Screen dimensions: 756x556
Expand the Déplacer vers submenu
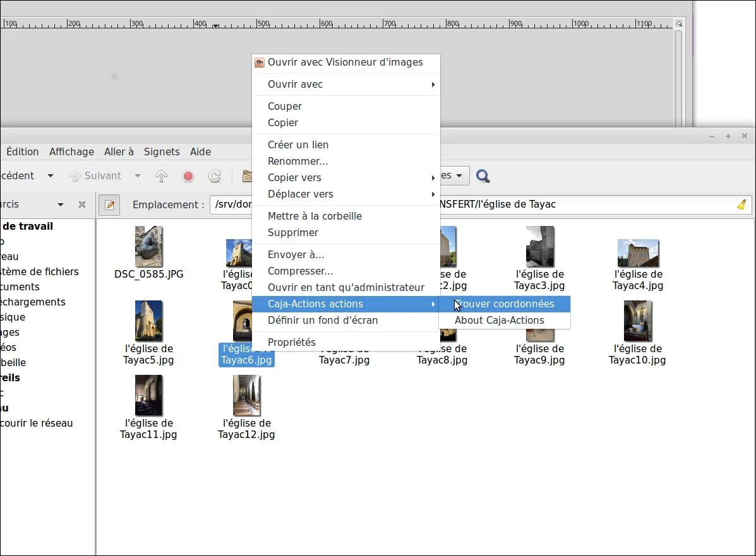tap(345, 194)
